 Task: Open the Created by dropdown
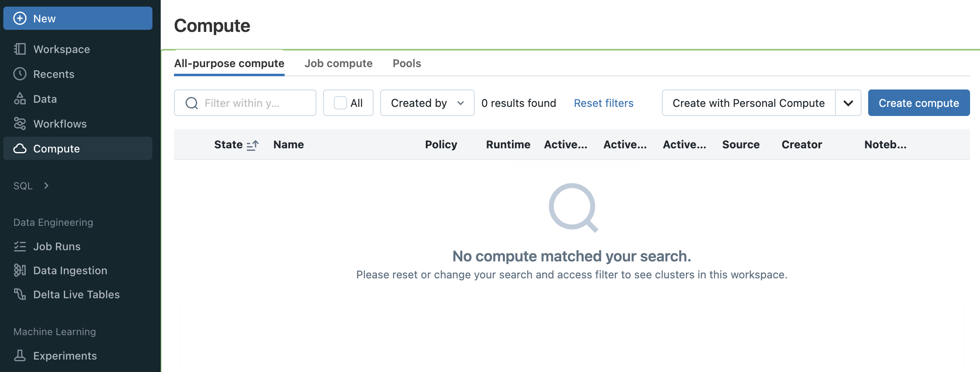click(427, 103)
